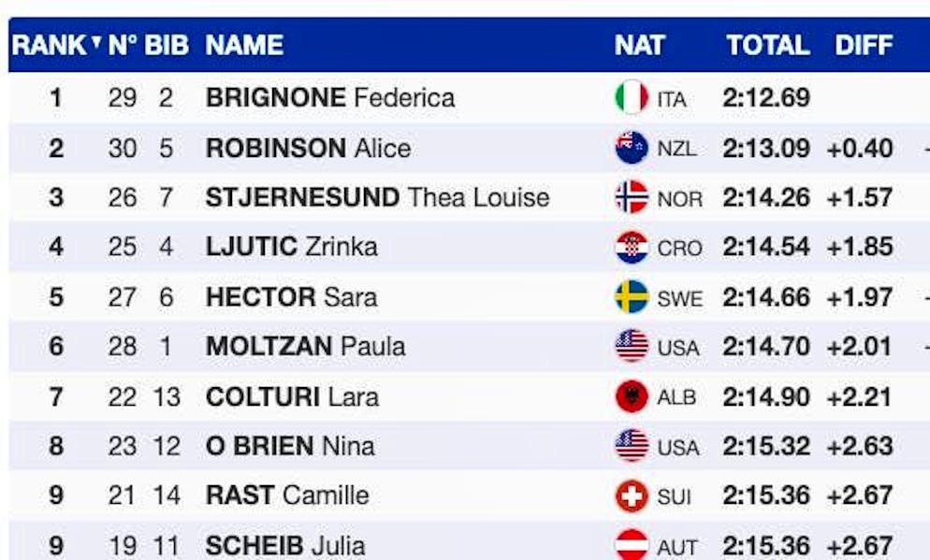Open ROBINSON Alice athlete link
Screen dimensions: 930x560
pos(308,148)
